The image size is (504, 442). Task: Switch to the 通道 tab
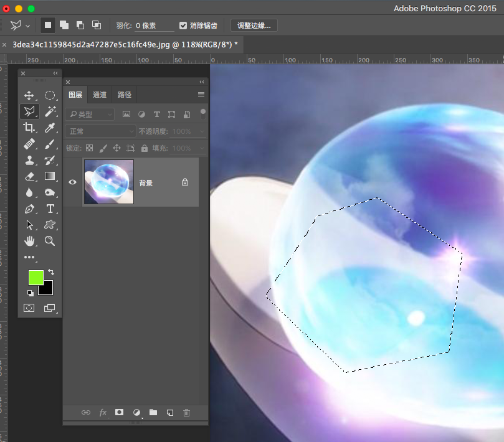(x=100, y=95)
